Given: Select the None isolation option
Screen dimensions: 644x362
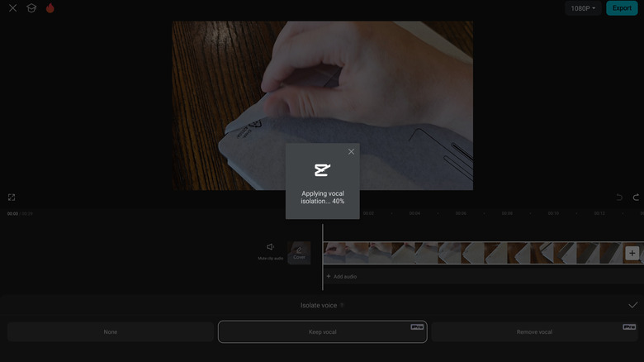Looking at the screenshot, I should [111, 331].
